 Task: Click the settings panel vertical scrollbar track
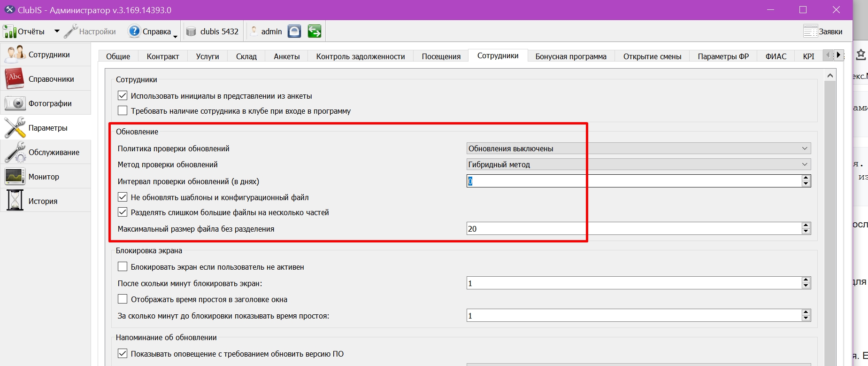coord(830,223)
